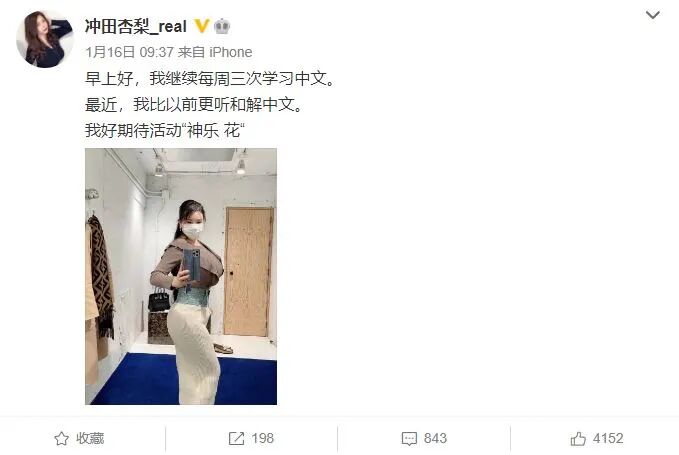
Task: Open the post options chevron menu
Action: click(x=653, y=15)
